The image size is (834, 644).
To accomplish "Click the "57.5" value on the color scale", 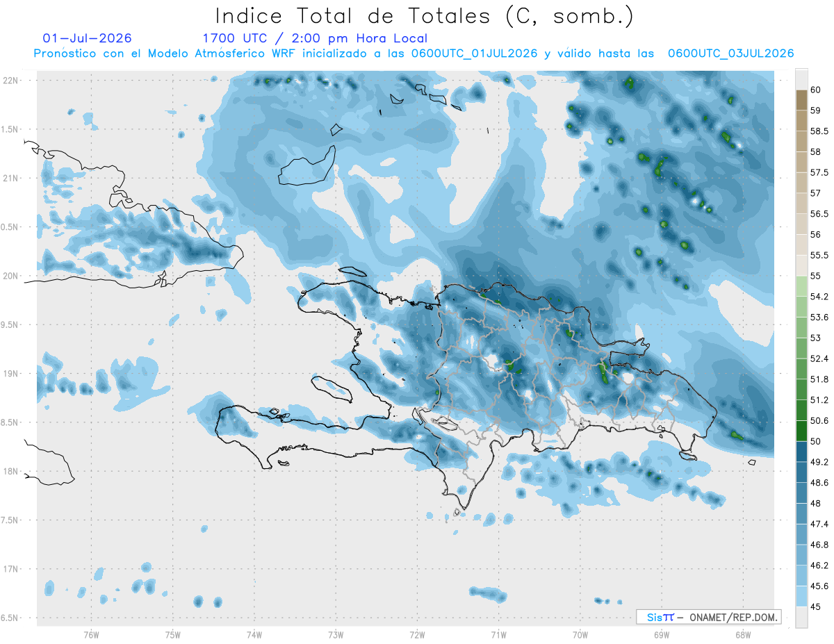I will pos(819,172).
